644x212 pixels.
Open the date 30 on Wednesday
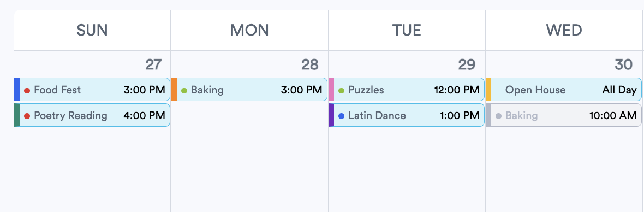(623, 64)
